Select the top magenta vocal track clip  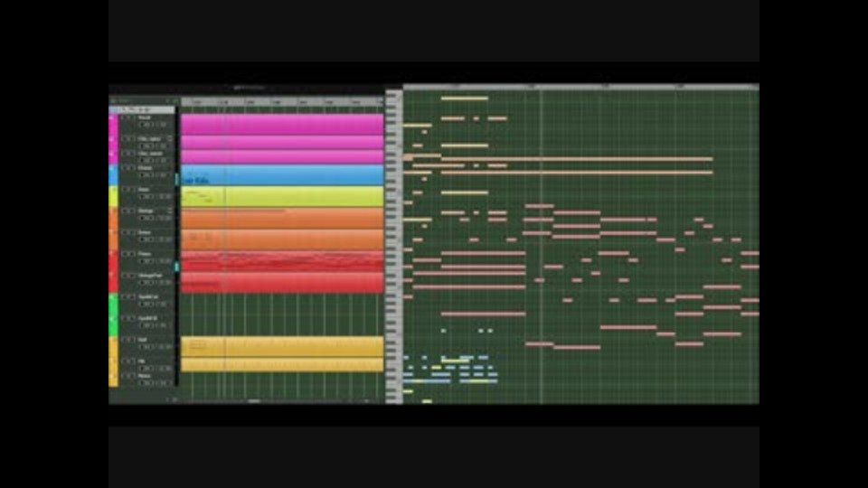pyautogui.click(x=282, y=125)
